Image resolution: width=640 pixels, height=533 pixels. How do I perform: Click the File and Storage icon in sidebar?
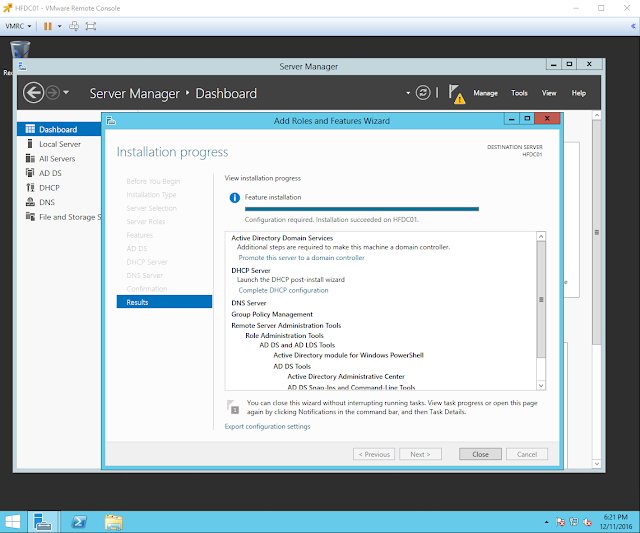30,216
